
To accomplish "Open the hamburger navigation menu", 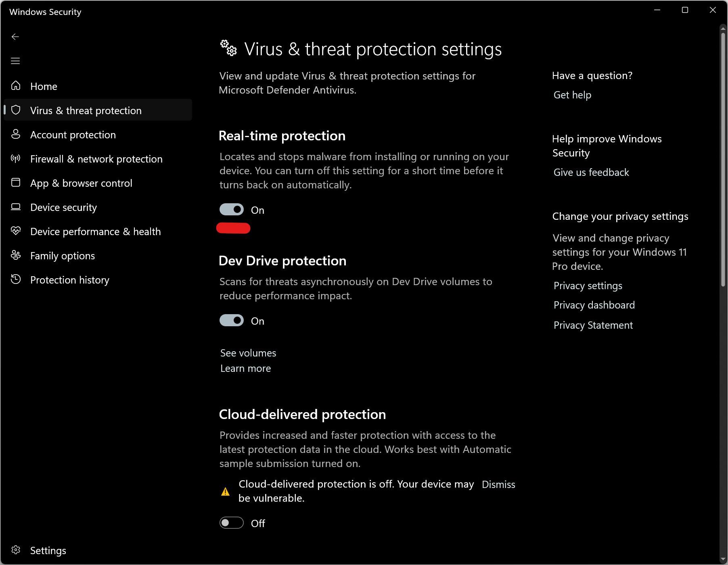I will [x=15, y=61].
